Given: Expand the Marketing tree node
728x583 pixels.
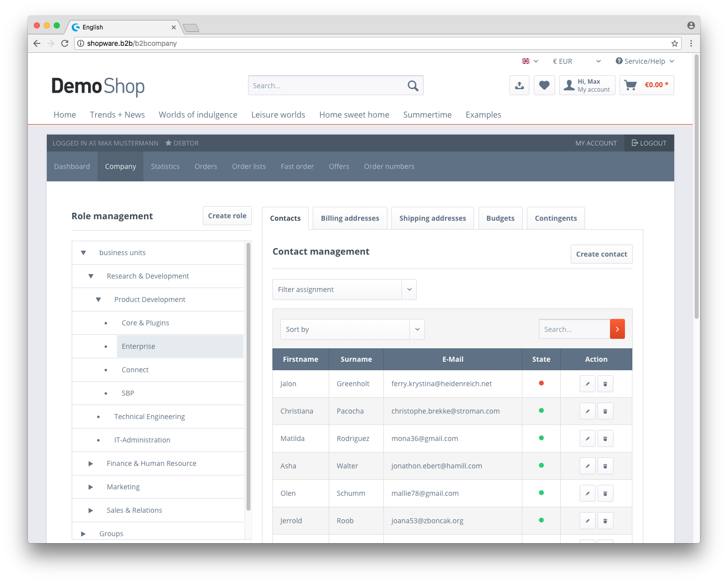Looking at the screenshot, I should (x=91, y=487).
